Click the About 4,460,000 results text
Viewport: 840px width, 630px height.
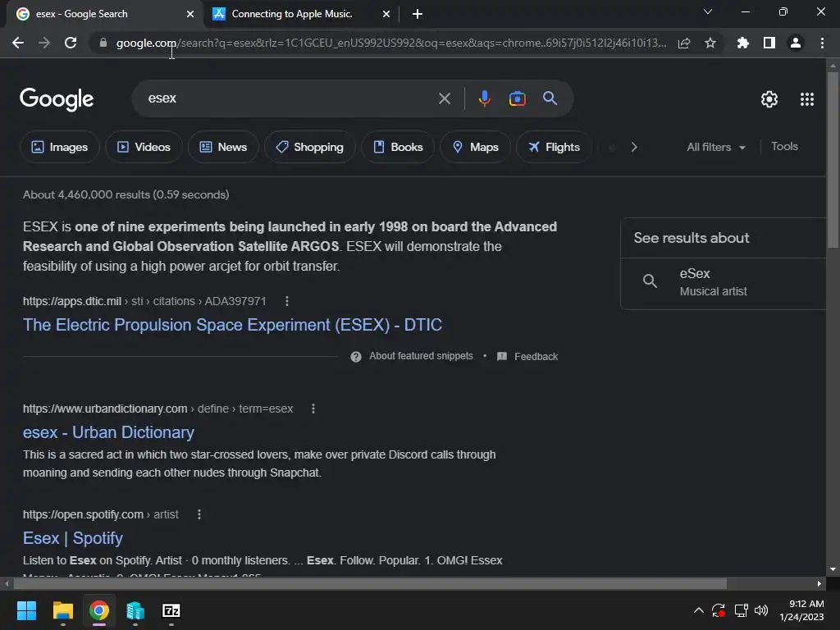[x=126, y=194]
